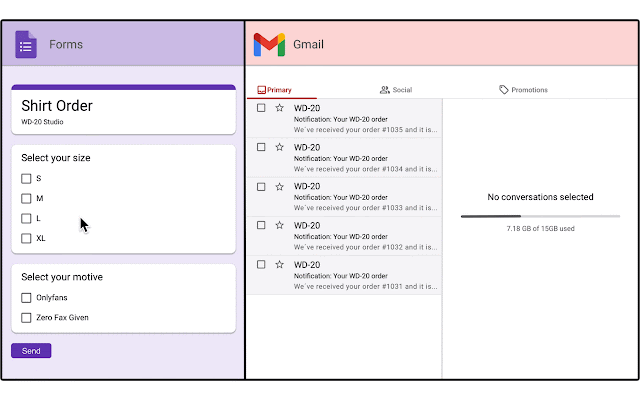
Task: Click the Promotions tag icon
Action: pyautogui.click(x=504, y=90)
